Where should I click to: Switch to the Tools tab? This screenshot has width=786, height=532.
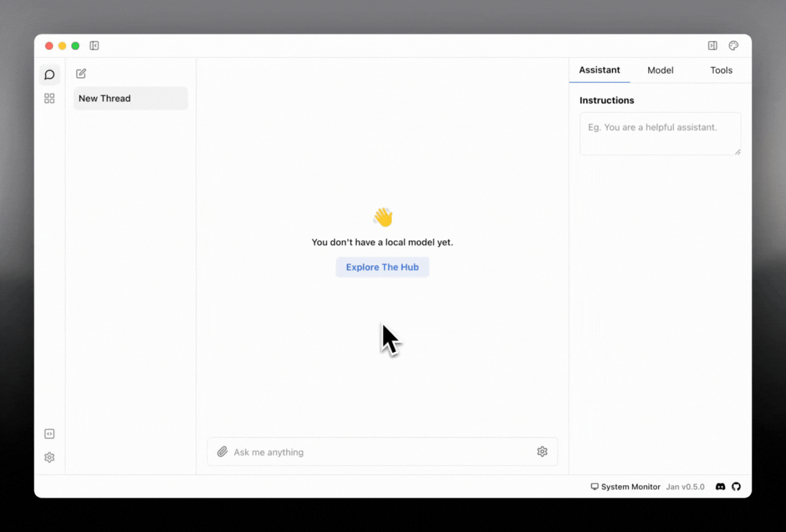click(x=721, y=70)
